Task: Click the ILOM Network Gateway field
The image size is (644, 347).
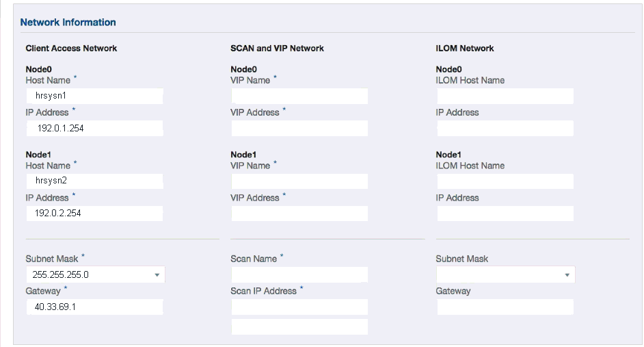Action: [505, 307]
